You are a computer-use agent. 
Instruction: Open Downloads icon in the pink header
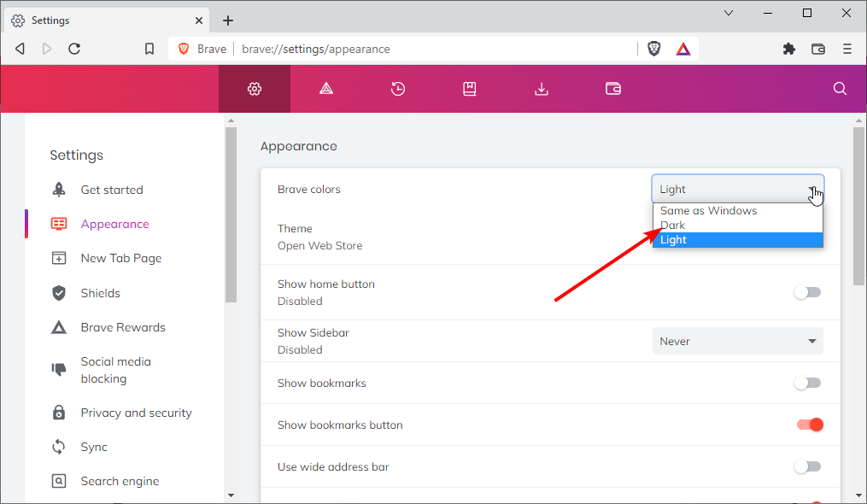click(x=542, y=89)
